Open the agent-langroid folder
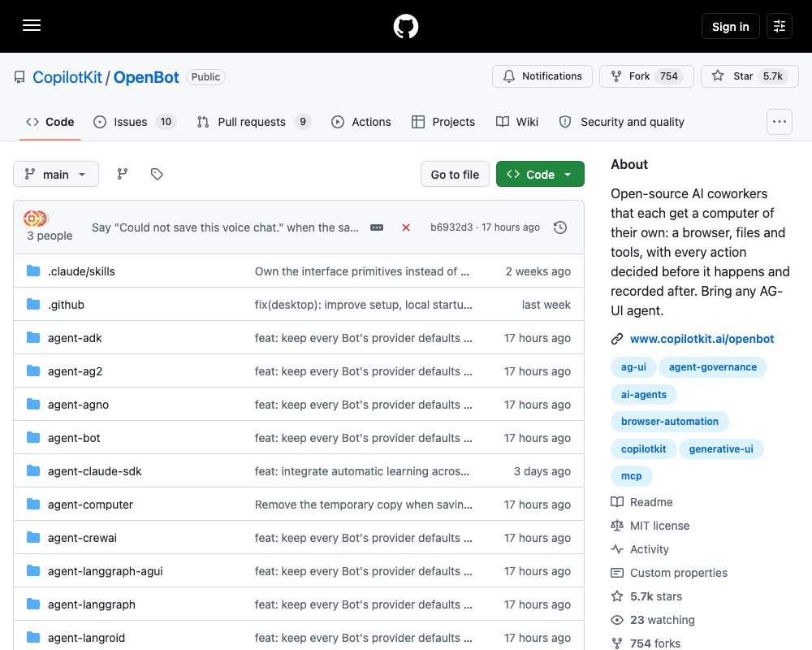The width and height of the screenshot is (812, 650). (x=87, y=638)
